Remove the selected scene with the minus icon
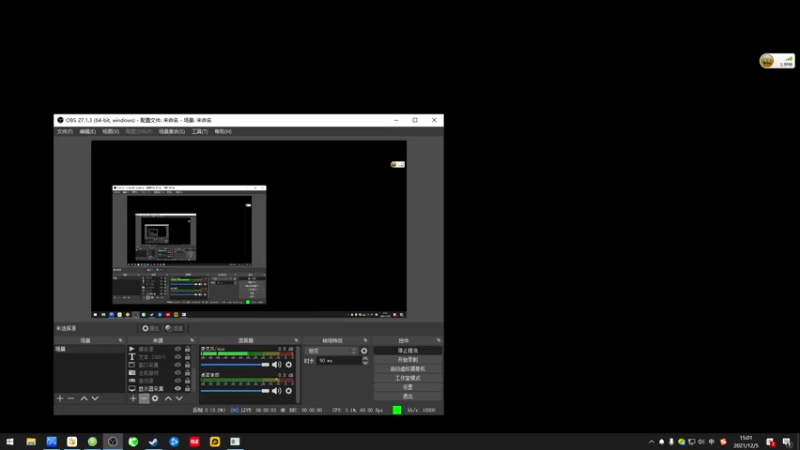 [71, 398]
